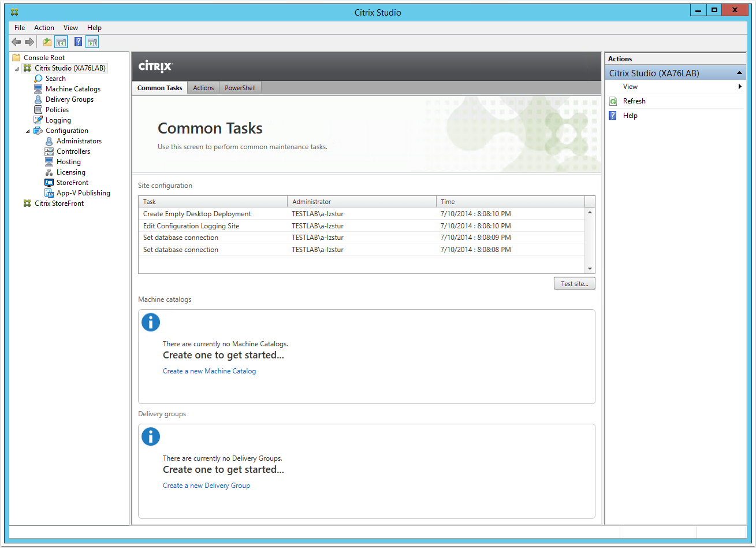Open the Logging node in tree
Viewport: 756px width, 548px height.
[x=58, y=120]
